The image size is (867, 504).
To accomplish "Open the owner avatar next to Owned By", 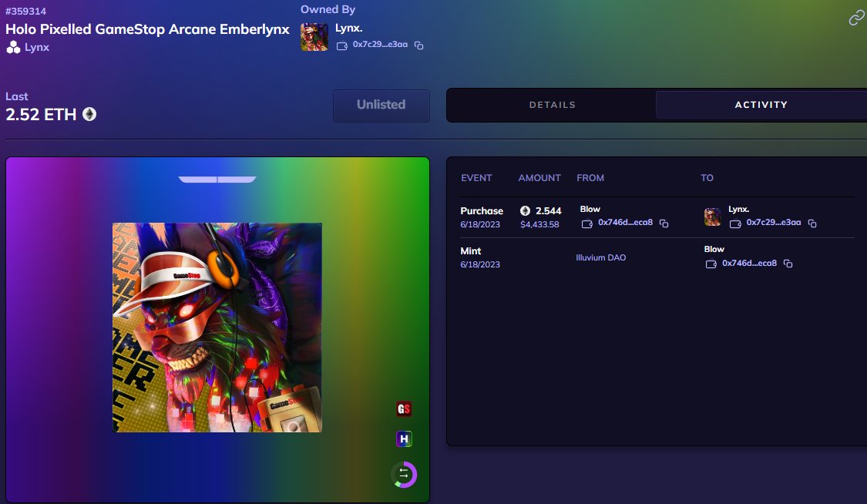I will click(314, 37).
